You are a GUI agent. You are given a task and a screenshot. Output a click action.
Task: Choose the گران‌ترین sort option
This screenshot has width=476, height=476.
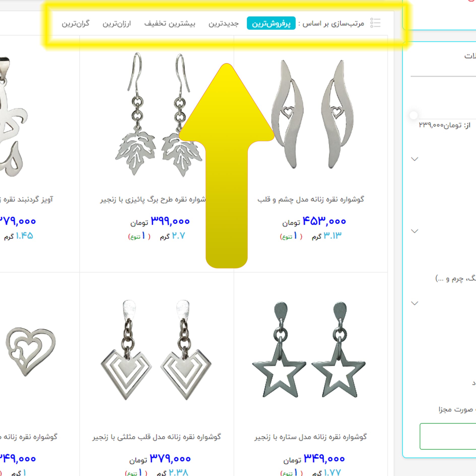point(76,23)
